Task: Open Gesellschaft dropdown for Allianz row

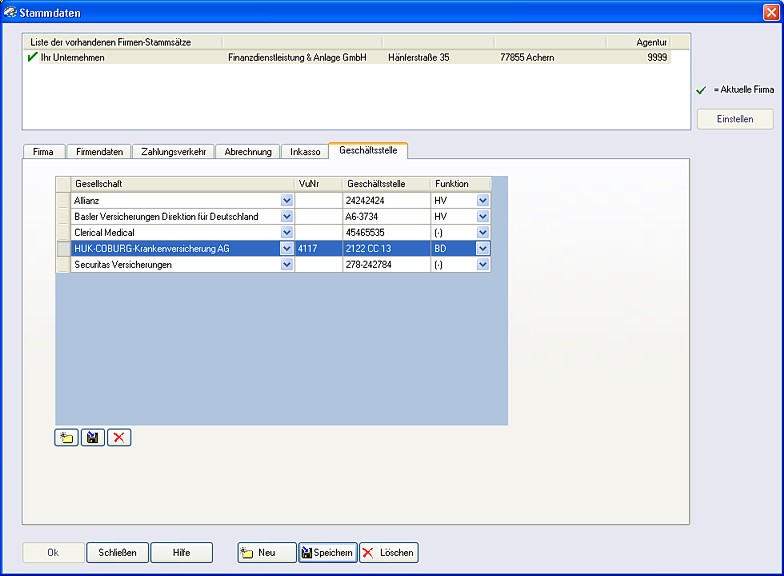Action: coord(287,201)
